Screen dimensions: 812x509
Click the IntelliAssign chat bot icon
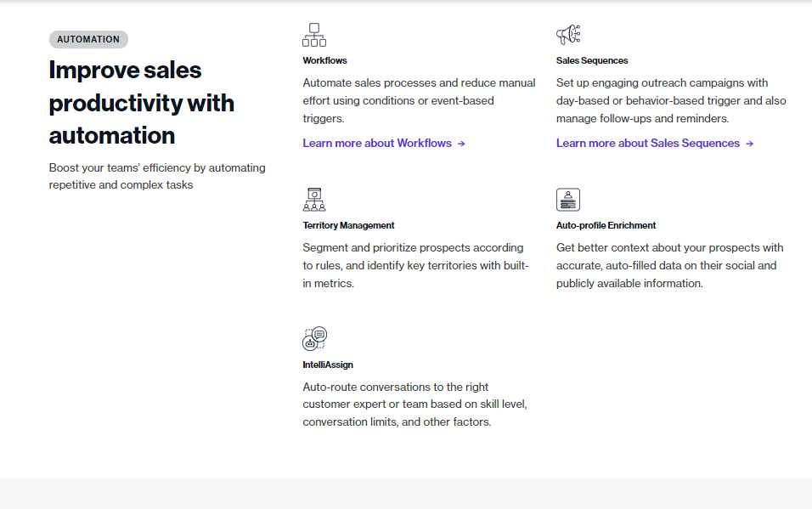tap(315, 338)
